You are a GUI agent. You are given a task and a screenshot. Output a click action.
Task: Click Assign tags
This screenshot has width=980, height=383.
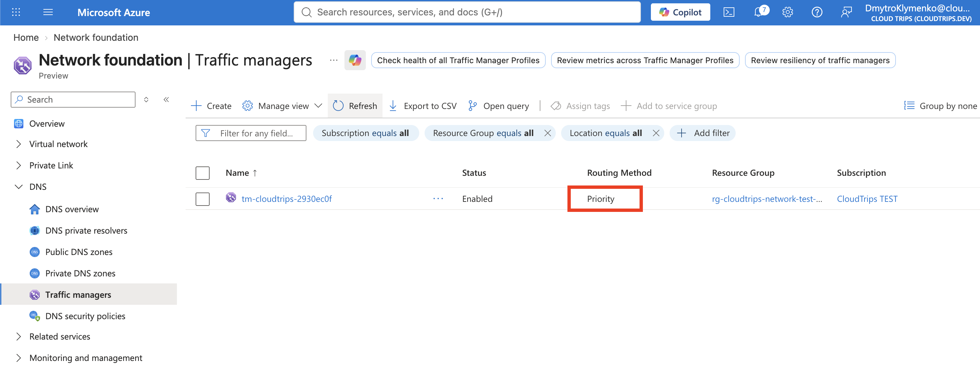click(x=580, y=106)
